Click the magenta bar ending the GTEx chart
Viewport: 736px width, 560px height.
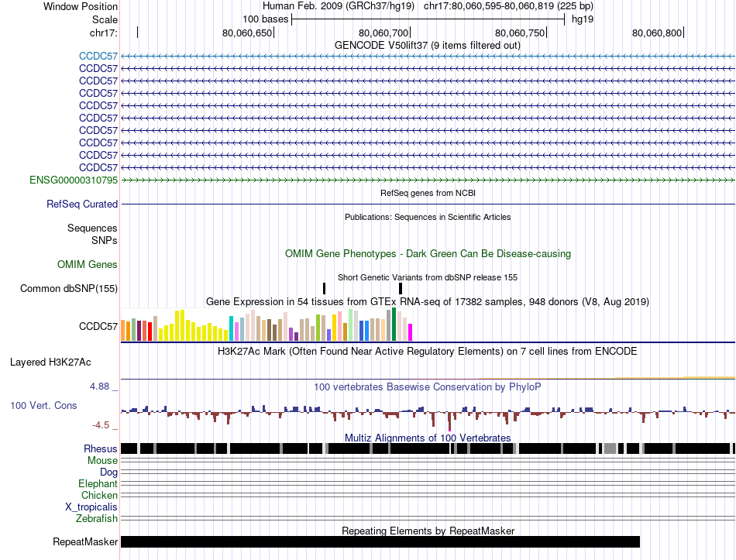(411, 332)
